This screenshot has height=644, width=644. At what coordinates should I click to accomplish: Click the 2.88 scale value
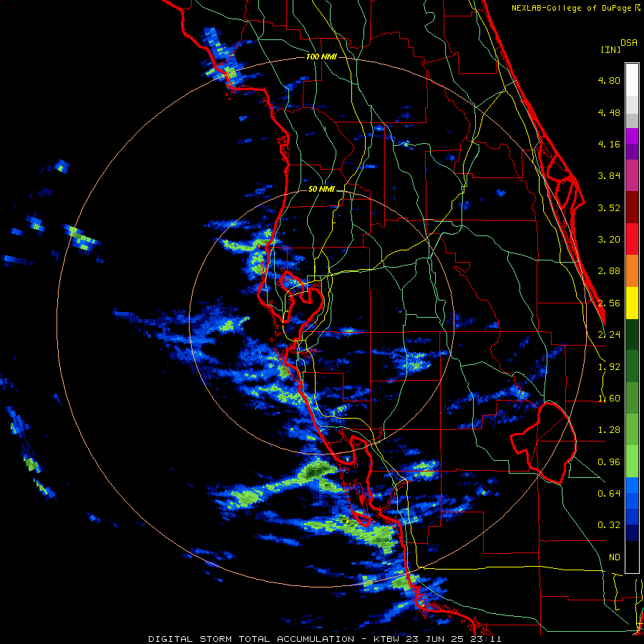tap(609, 271)
